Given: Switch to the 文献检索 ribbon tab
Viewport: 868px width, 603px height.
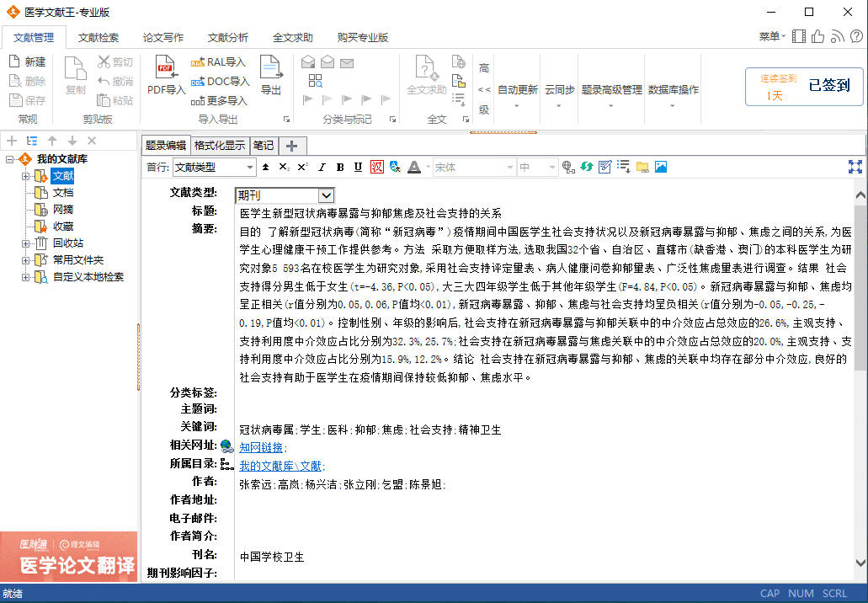Looking at the screenshot, I should 99,38.
